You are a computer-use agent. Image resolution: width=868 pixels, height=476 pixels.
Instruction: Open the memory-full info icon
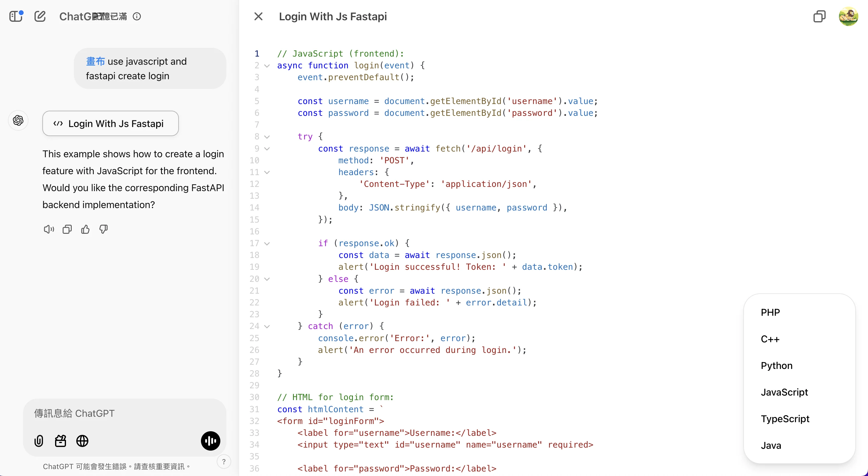(x=136, y=17)
